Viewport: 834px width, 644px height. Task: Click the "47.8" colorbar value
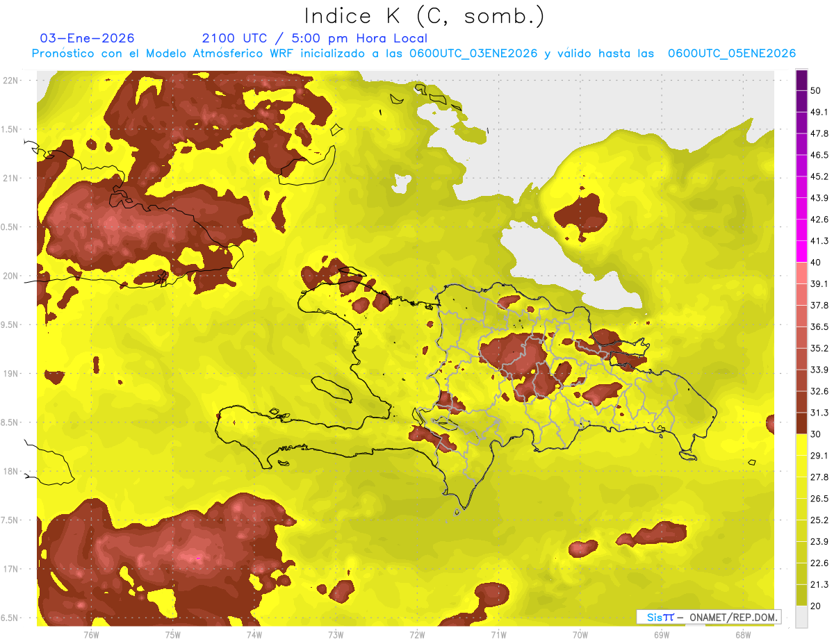(x=820, y=134)
